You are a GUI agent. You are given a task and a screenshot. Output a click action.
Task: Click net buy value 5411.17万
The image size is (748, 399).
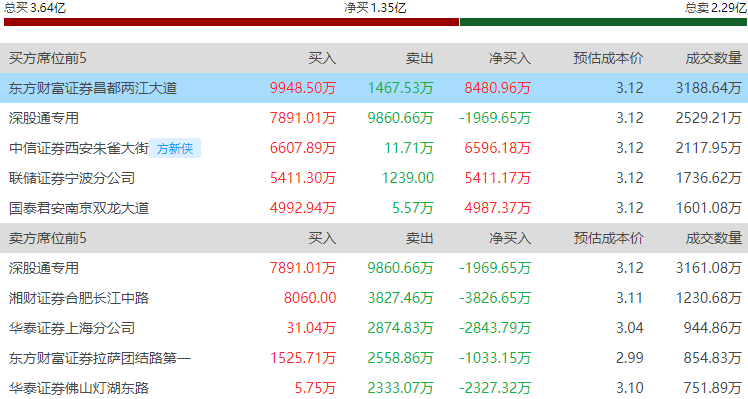498,178
